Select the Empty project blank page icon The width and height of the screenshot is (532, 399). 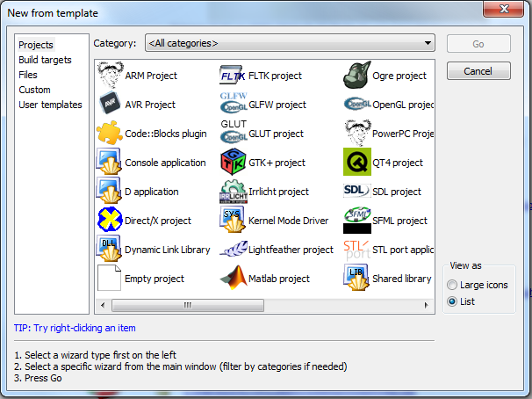coord(109,278)
